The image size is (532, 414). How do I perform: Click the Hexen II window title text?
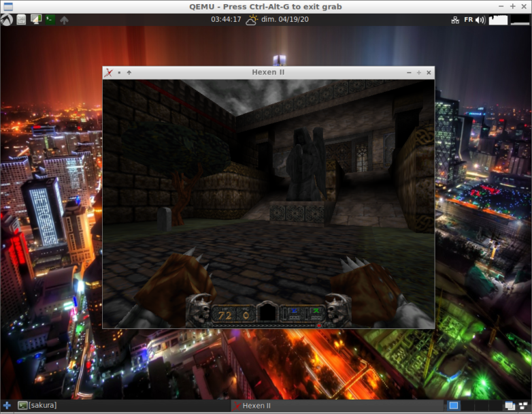268,72
